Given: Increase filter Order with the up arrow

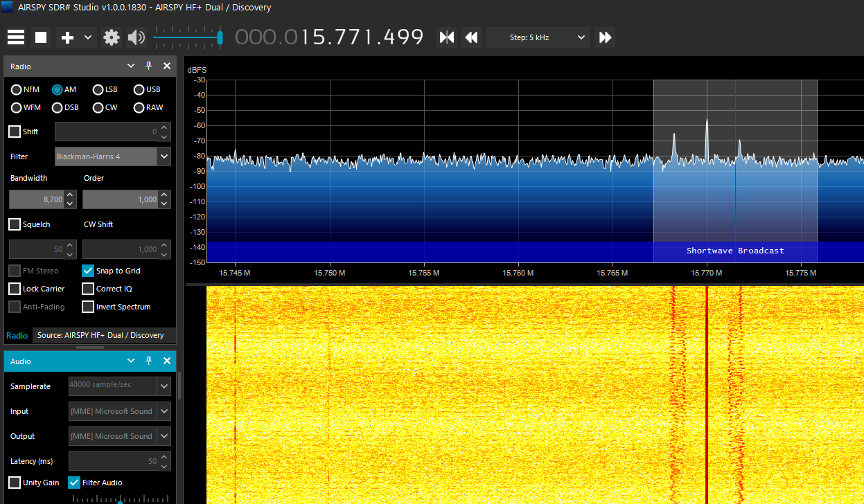Looking at the screenshot, I should click(164, 195).
